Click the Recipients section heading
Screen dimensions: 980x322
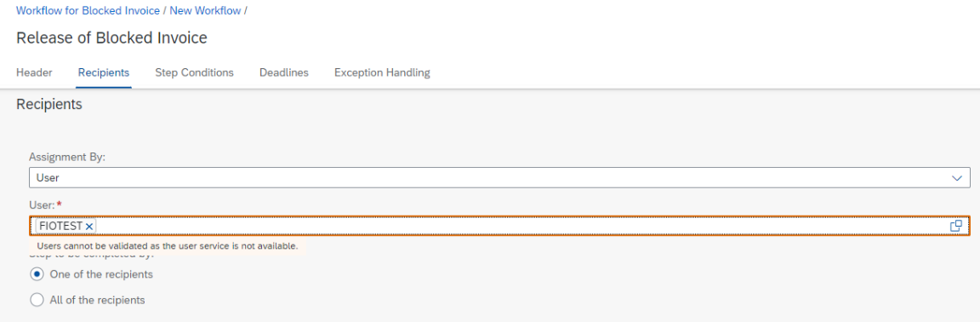[x=49, y=105]
